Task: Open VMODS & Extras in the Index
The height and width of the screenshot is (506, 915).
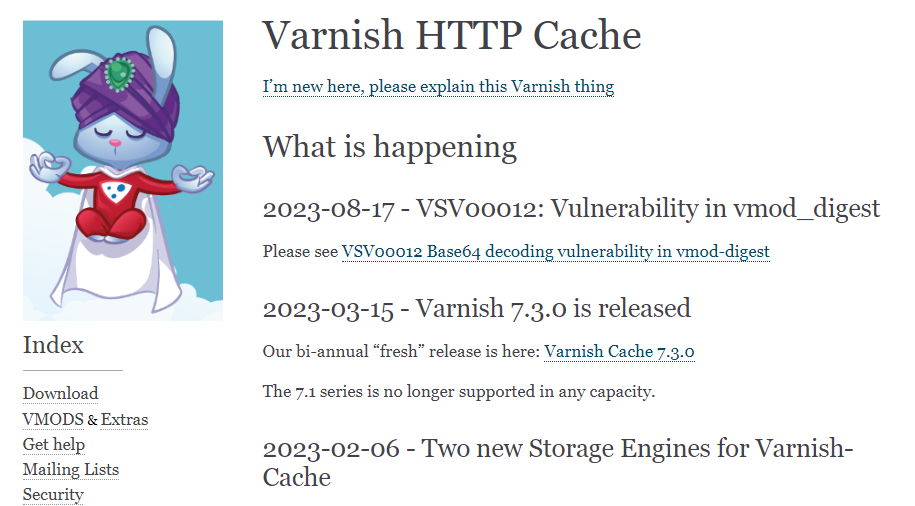Action: [x=85, y=419]
